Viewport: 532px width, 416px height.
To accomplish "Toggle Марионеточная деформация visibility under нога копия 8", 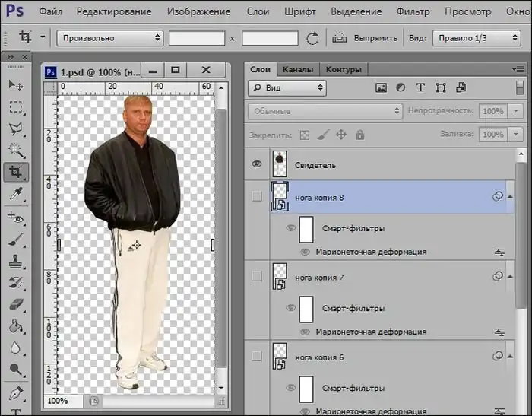I will click(305, 252).
